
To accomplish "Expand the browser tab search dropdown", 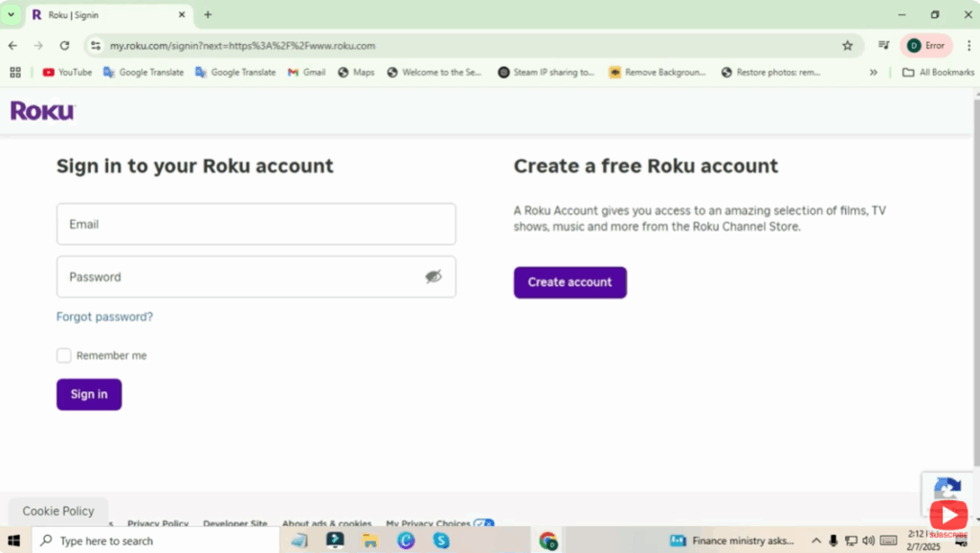I will [x=12, y=14].
